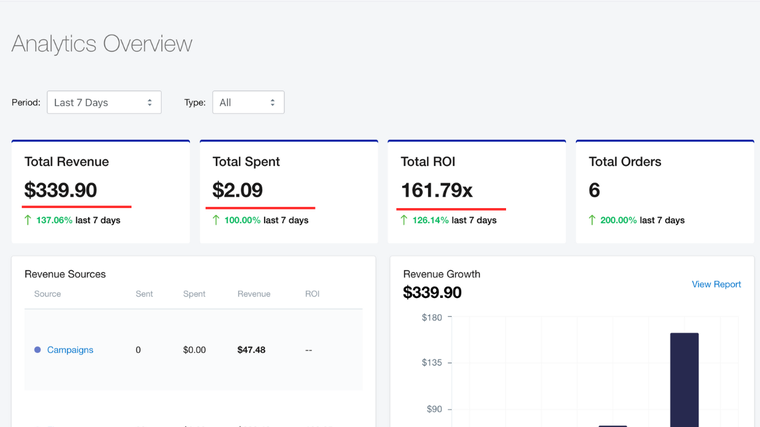
Task: Select the Total Spent value $2.09
Action: click(238, 190)
